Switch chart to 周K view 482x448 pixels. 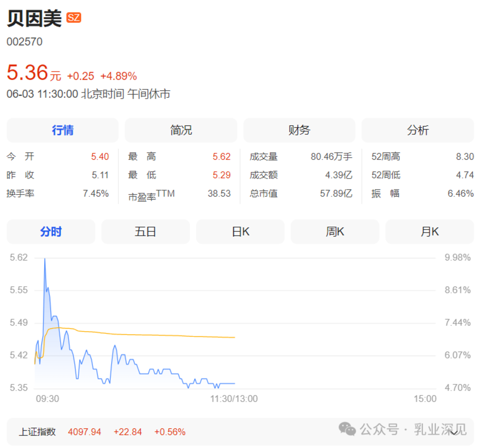point(335,232)
